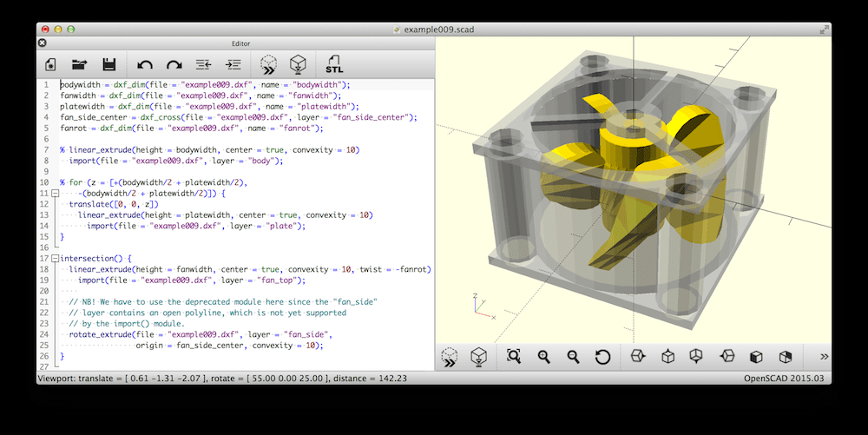Expand the viewer toolbar overflow chevron
The image size is (868, 435).
[824, 357]
